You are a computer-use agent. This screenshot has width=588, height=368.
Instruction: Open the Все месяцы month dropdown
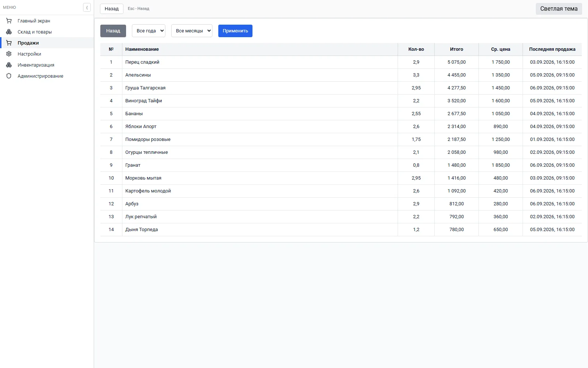point(192,31)
